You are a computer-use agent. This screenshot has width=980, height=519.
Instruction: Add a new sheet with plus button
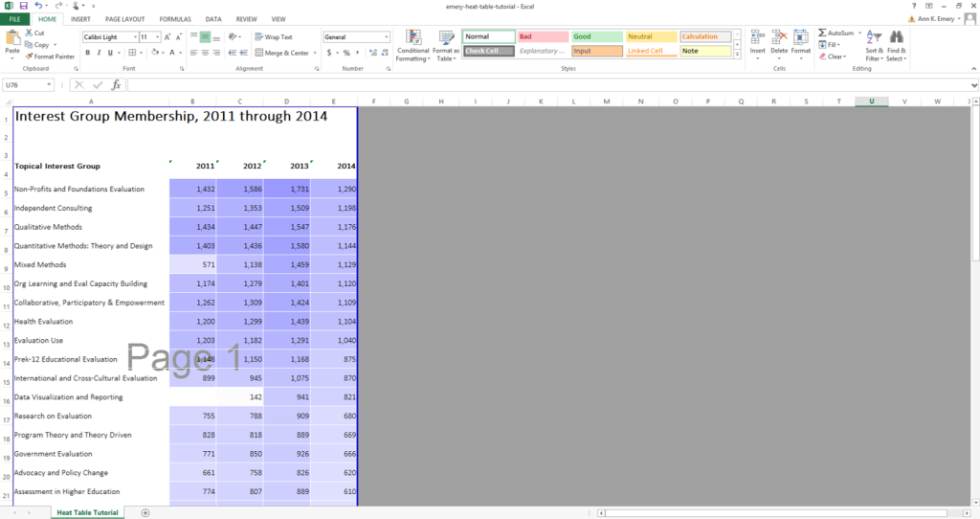pyautogui.click(x=145, y=512)
